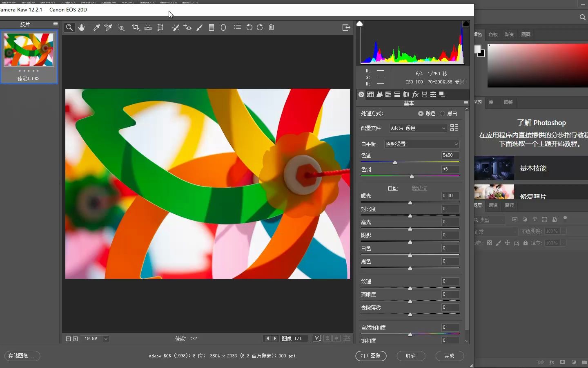588x368 pixels.
Task: Click the 打开图像 button
Action: (x=371, y=356)
